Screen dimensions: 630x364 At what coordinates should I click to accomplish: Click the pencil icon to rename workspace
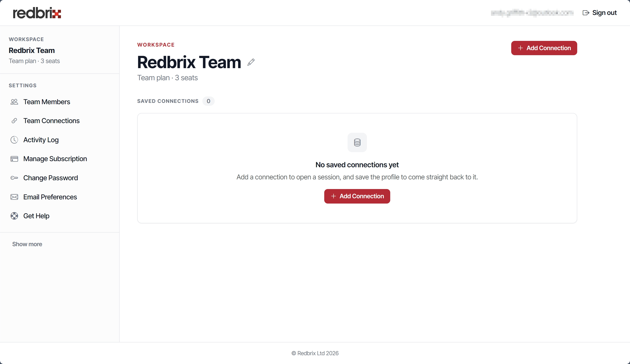point(251,62)
